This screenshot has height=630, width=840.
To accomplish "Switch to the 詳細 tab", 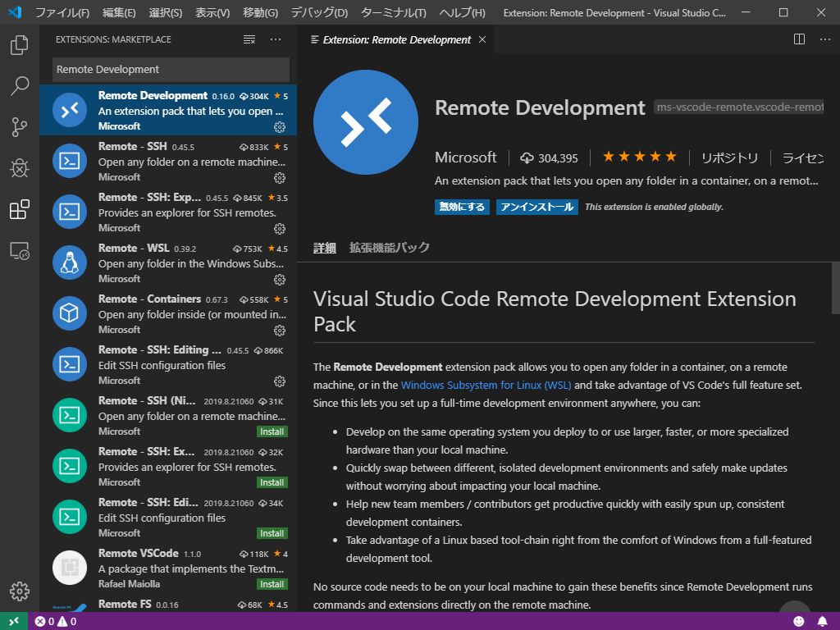I will tap(324, 248).
